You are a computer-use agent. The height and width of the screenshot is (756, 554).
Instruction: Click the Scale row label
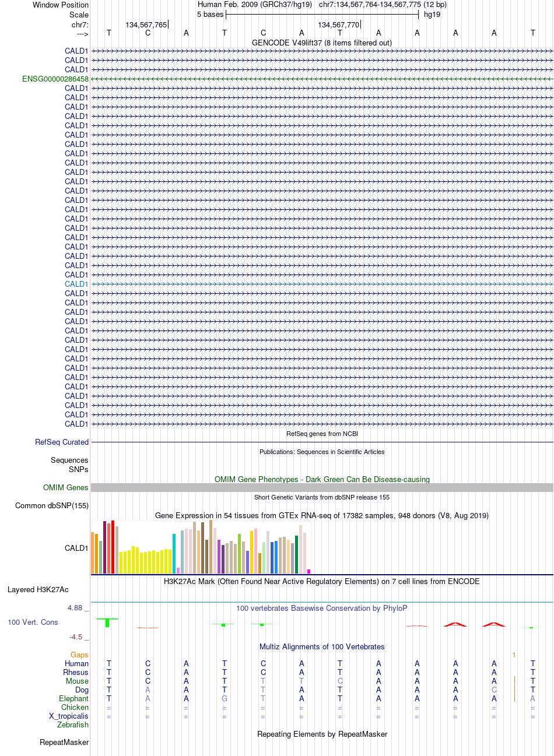coord(79,15)
